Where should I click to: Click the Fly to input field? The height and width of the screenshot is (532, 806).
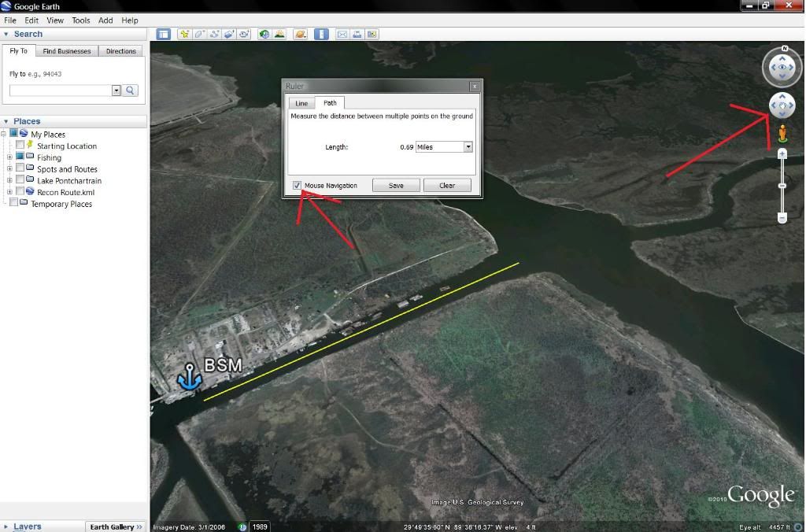point(61,91)
